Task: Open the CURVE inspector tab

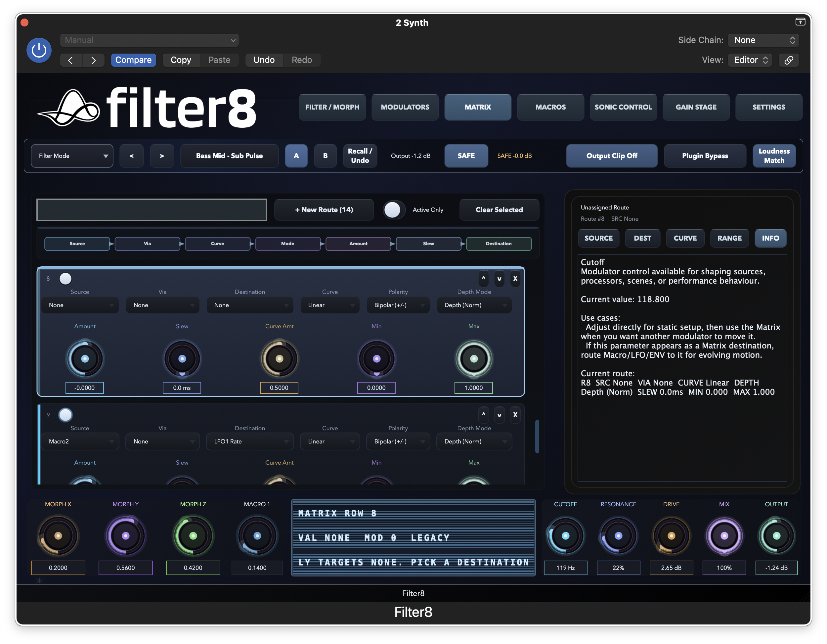Action: (685, 238)
